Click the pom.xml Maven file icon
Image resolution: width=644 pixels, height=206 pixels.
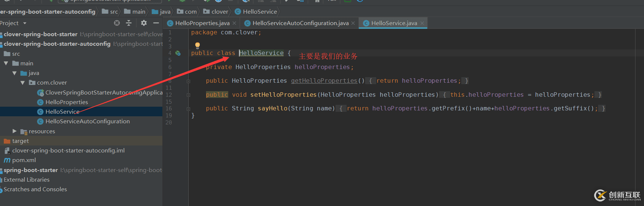point(7,160)
